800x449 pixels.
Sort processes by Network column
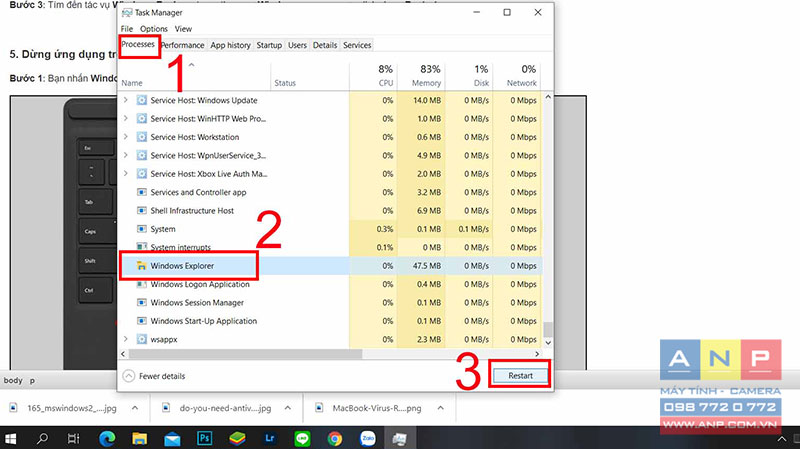coord(516,75)
